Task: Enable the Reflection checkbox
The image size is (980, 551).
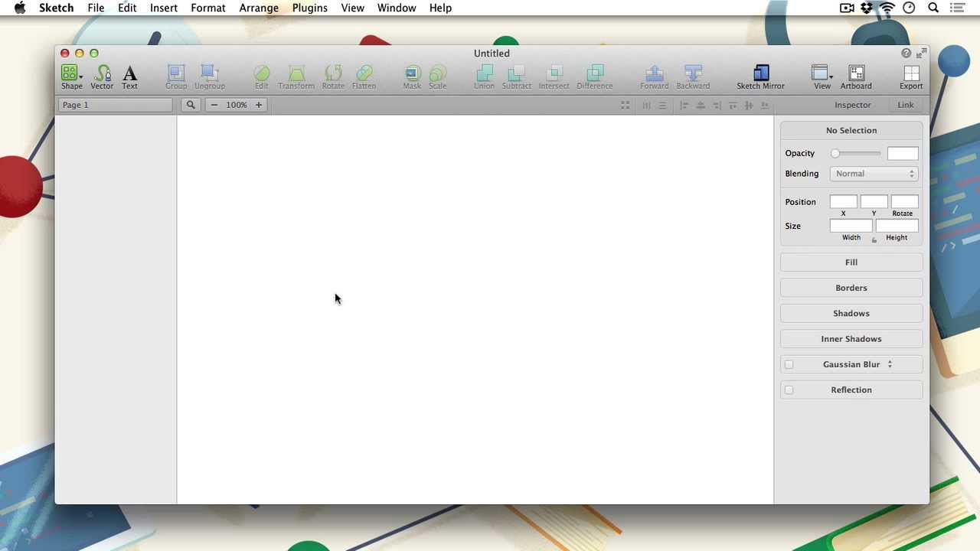Action: 789,390
